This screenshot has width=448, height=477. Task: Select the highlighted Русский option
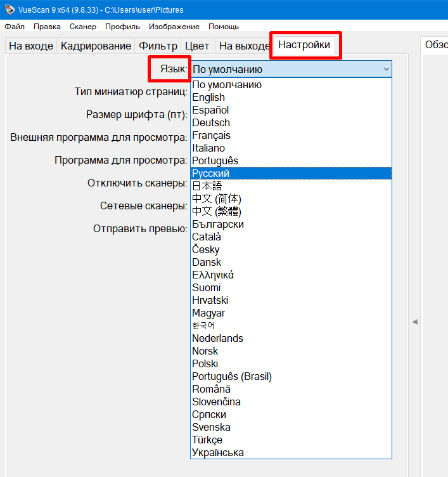[x=291, y=173]
